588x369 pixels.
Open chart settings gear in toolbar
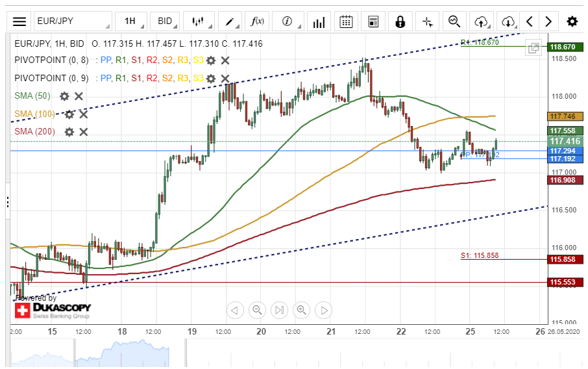(x=572, y=21)
